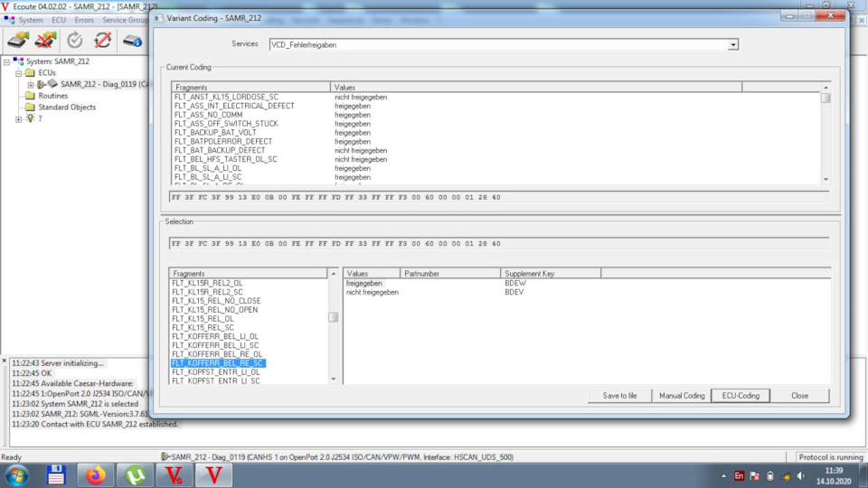Image resolution: width=868 pixels, height=488 pixels.
Task: Click the Supplement Key column header
Action: (551, 273)
